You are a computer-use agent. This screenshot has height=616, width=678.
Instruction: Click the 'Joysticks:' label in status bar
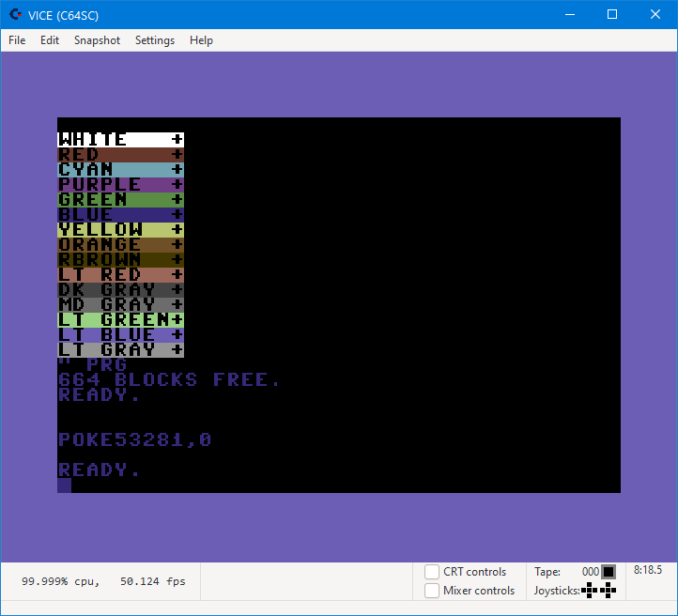pos(557,591)
